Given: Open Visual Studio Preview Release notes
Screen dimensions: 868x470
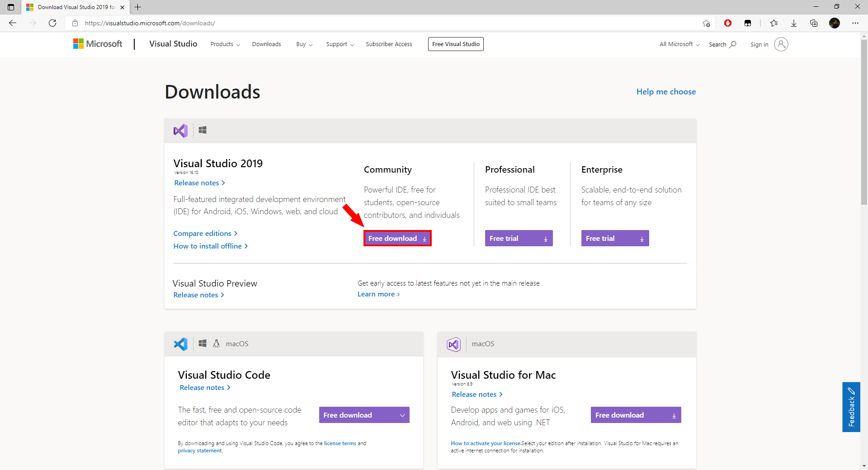Looking at the screenshot, I should (198, 295).
